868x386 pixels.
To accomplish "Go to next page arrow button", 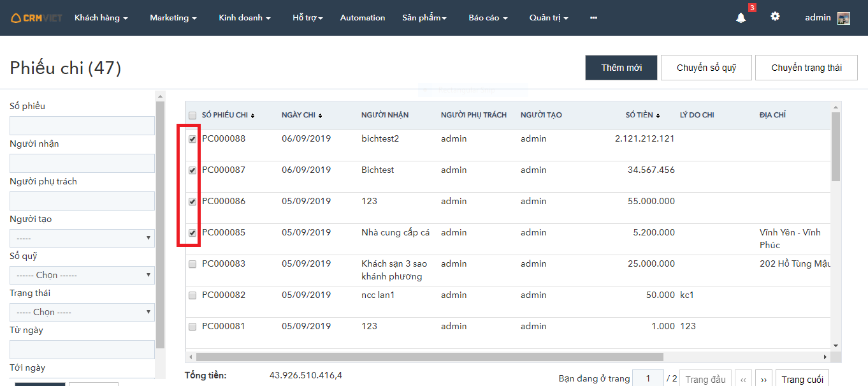I will tap(763, 379).
